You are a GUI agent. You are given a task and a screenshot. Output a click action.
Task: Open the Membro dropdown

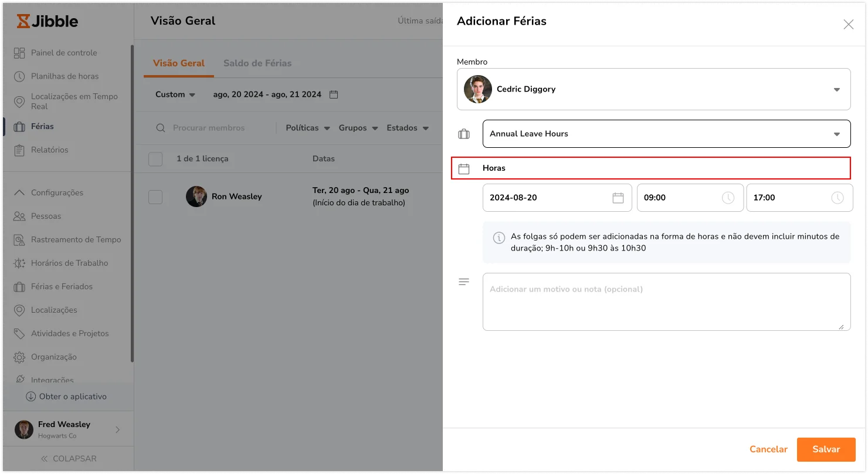pyautogui.click(x=654, y=89)
